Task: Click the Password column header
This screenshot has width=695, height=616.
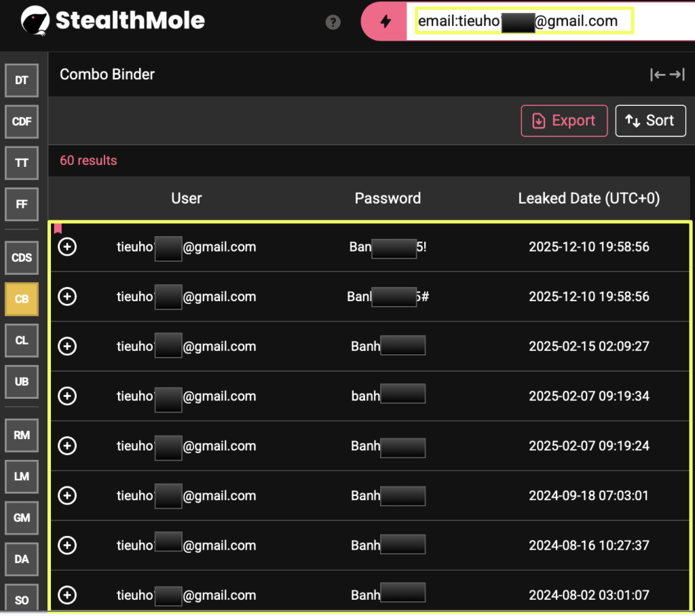Action: tap(388, 198)
